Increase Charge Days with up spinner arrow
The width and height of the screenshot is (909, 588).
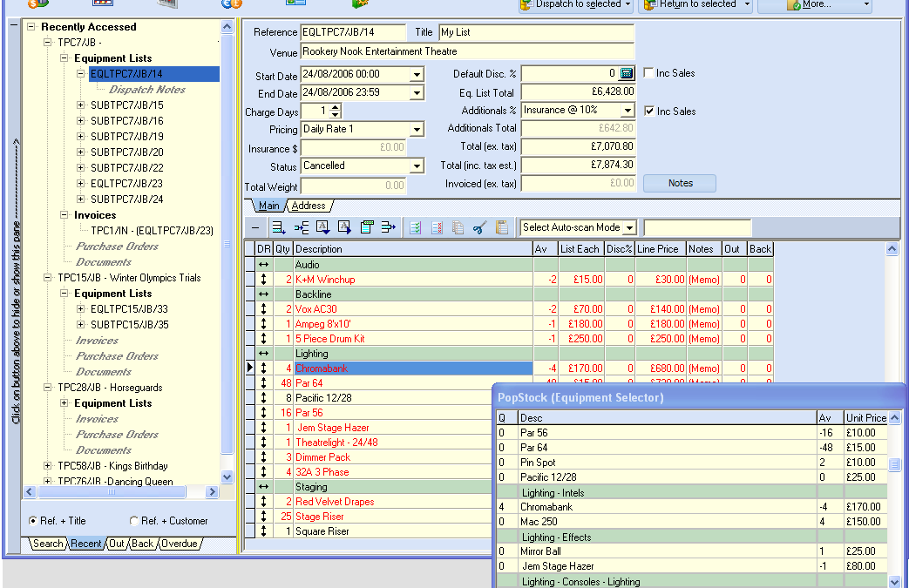[x=336, y=108]
